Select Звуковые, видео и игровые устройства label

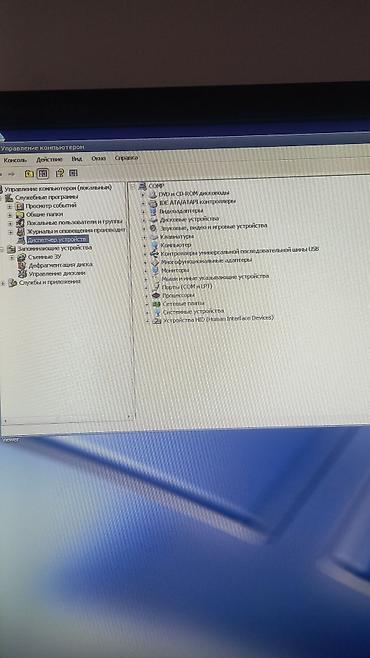pyautogui.click(x=214, y=227)
